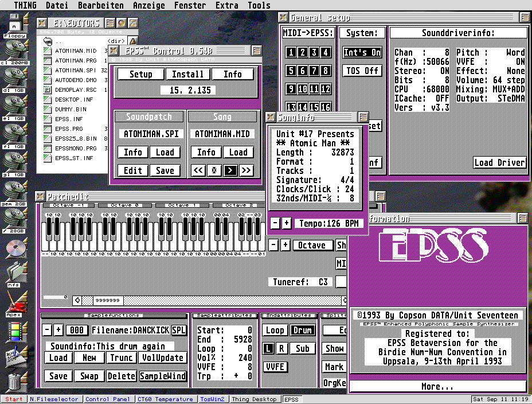Viewport: 532px width, 404px height.
Task: Increase the sample number 000 with plus
Action: click(58, 329)
